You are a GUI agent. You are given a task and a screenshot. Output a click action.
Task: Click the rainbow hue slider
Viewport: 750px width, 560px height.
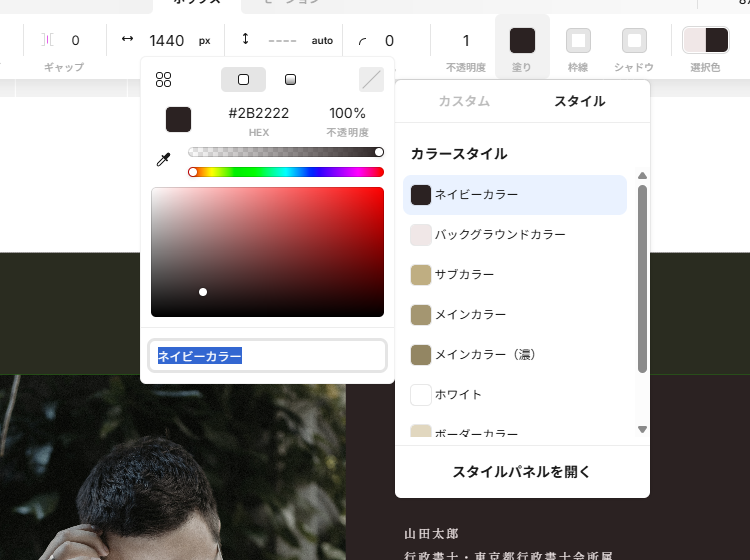(287, 172)
